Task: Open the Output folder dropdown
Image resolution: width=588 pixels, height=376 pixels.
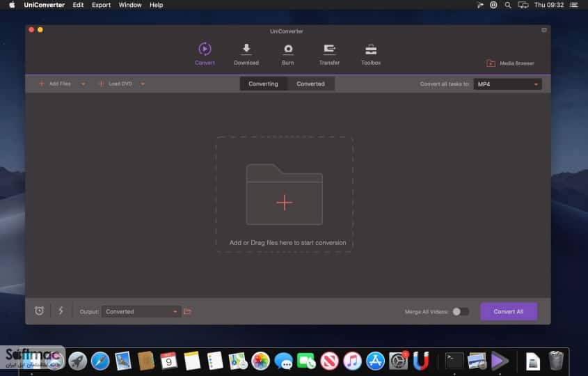Action: click(x=141, y=311)
